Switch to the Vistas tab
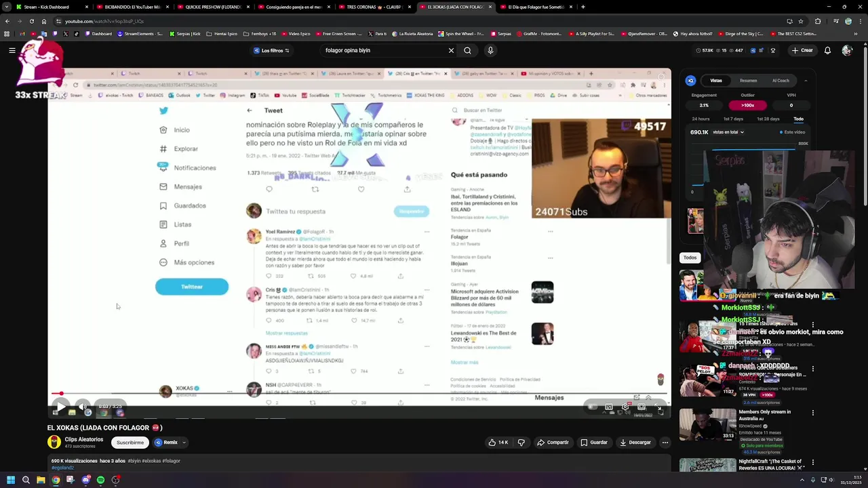 tap(716, 81)
